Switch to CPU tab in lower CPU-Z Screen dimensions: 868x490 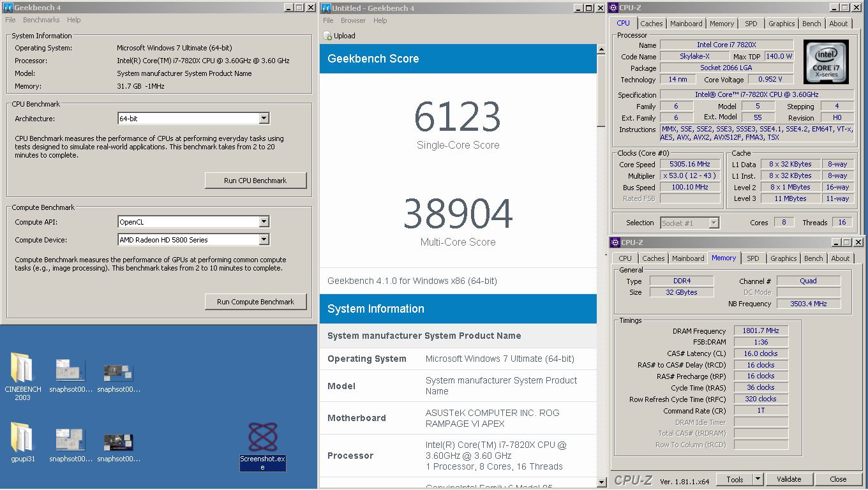click(625, 258)
